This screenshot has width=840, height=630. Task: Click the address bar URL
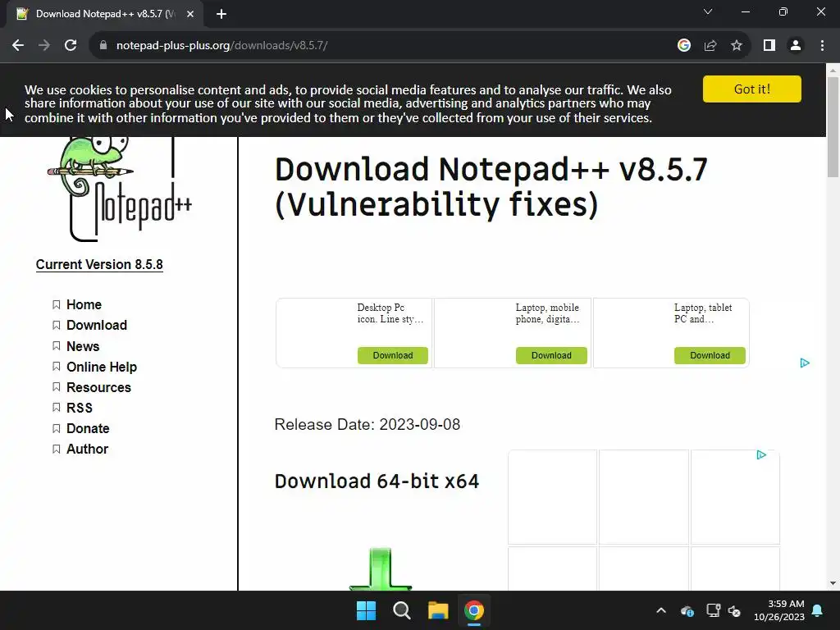[221, 46]
